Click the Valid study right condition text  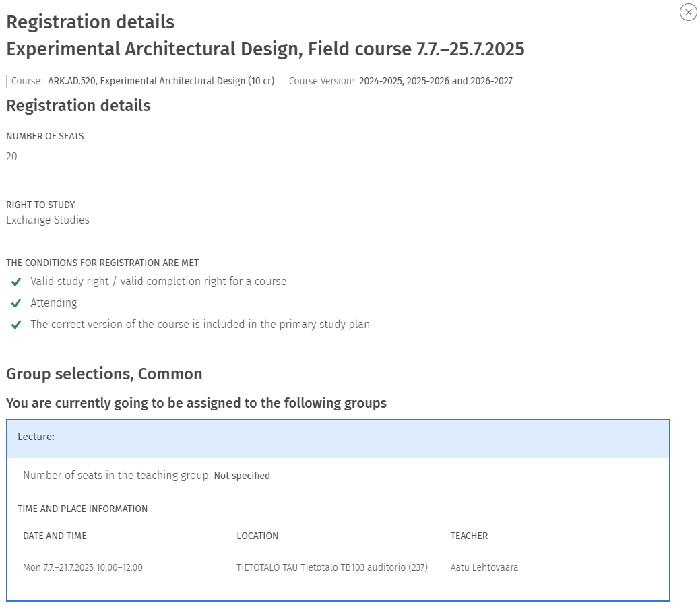(158, 282)
